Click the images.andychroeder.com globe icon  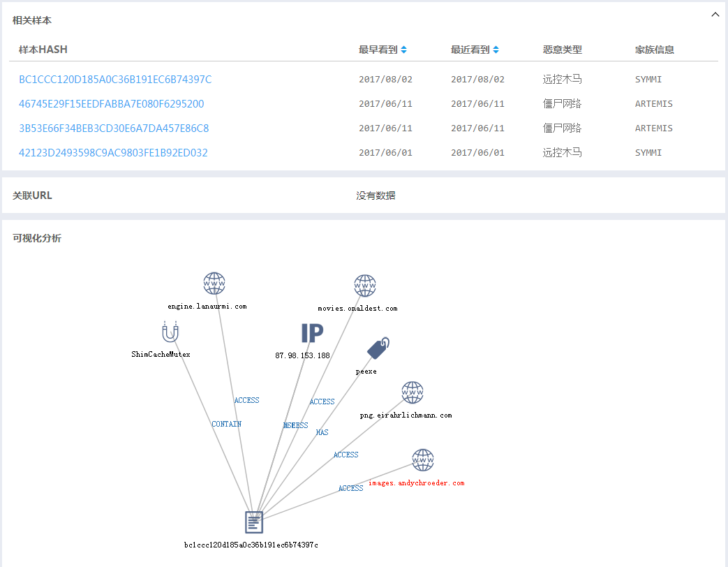[x=423, y=460]
